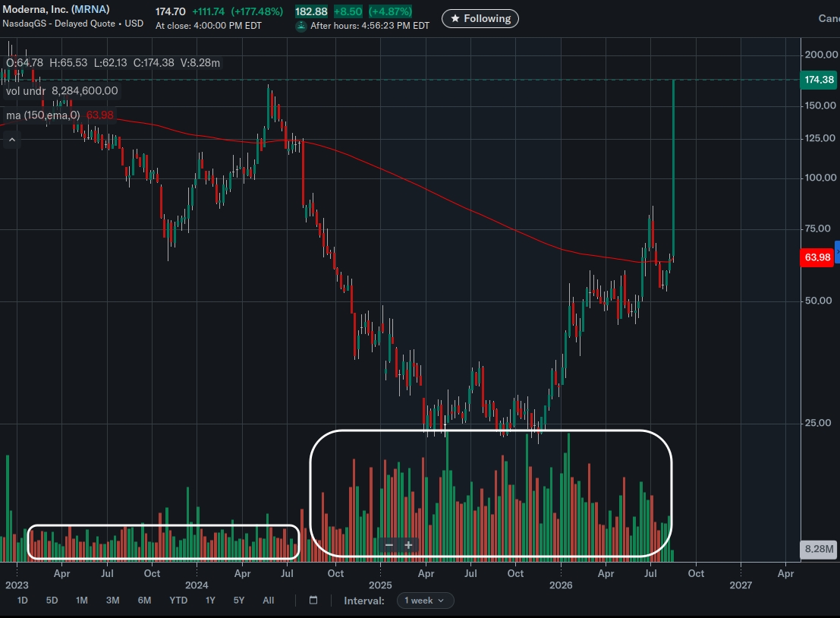
Task: Select the YTD time range
Action: (x=178, y=601)
